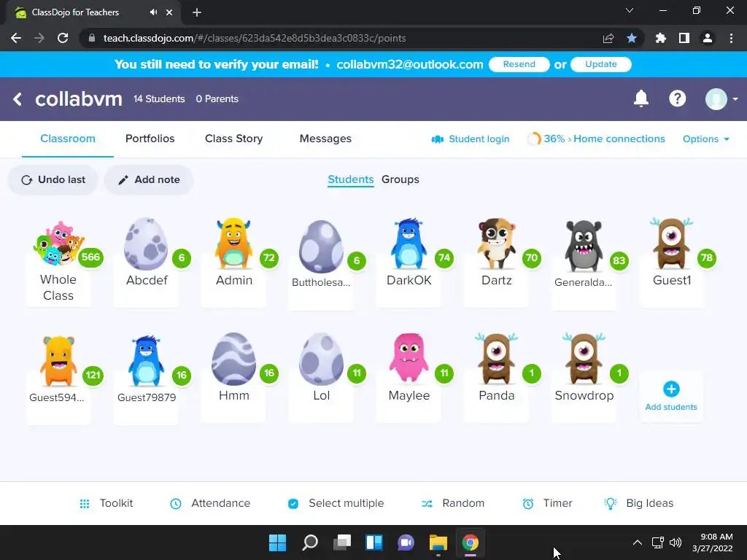The width and height of the screenshot is (747, 560).
Task: Click Update email button
Action: coord(601,64)
